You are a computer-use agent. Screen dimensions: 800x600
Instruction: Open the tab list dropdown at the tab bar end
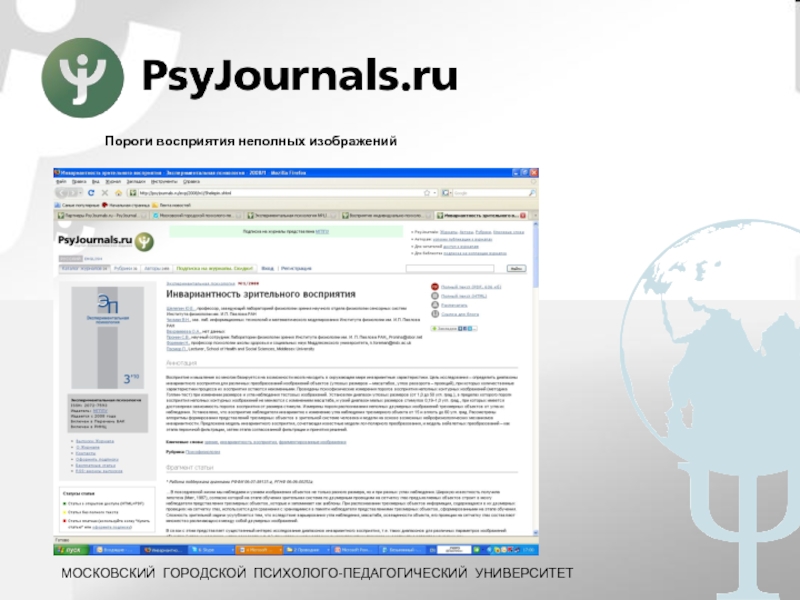pos(535,216)
